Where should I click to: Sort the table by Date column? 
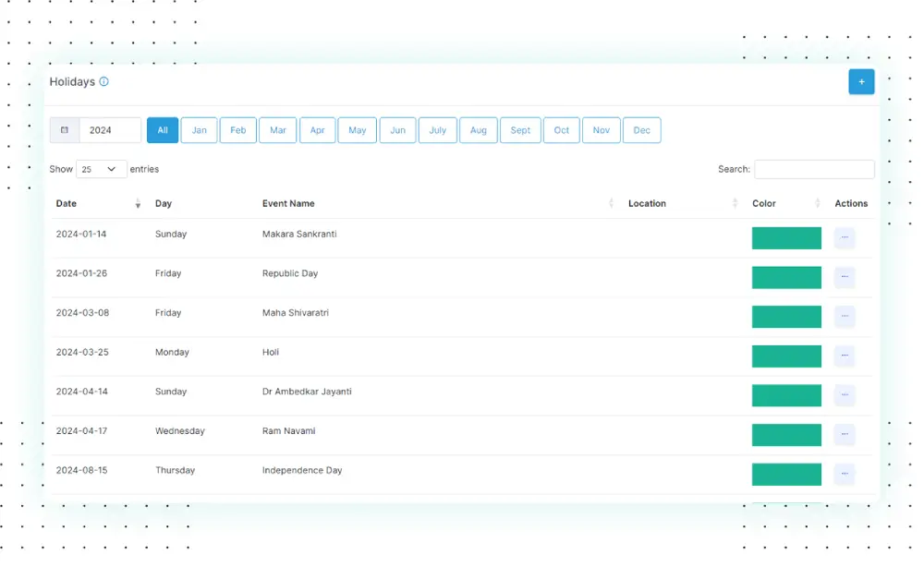(x=138, y=203)
